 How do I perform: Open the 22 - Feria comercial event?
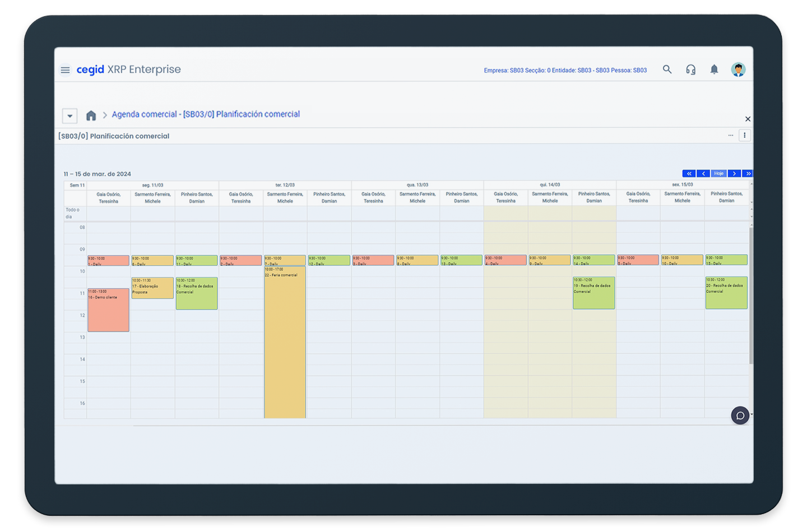(285, 342)
